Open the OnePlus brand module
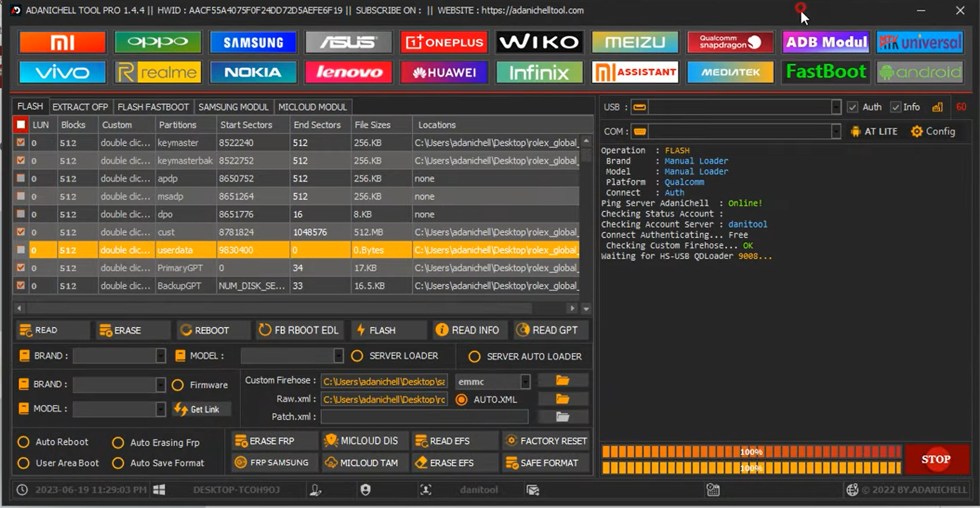Image resolution: width=980 pixels, height=508 pixels. click(444, 42)
